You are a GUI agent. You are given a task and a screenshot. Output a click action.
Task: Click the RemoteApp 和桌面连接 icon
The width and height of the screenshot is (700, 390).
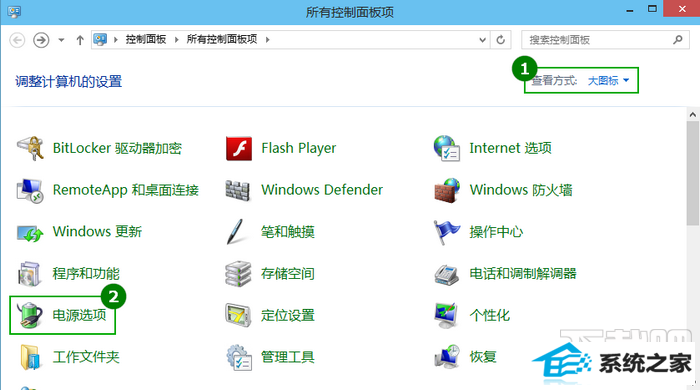pyautogui.click(x=30, y=190)
